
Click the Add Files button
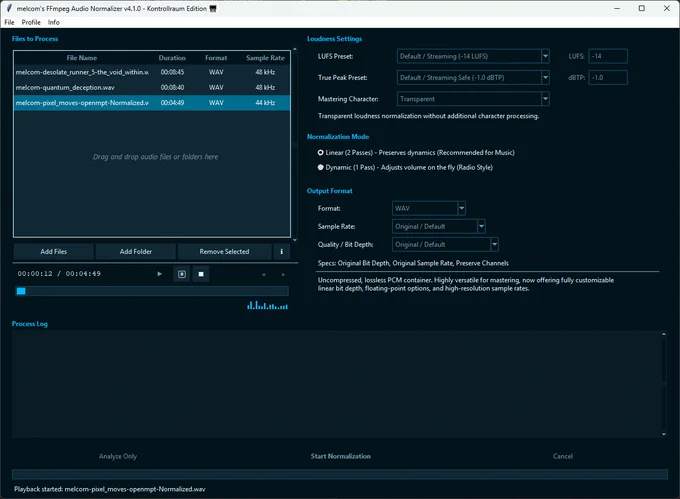54,251
